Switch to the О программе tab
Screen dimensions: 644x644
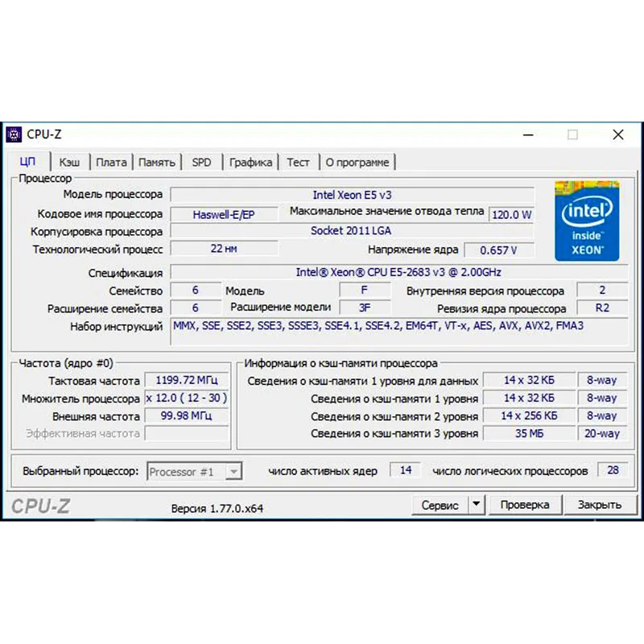357,162
